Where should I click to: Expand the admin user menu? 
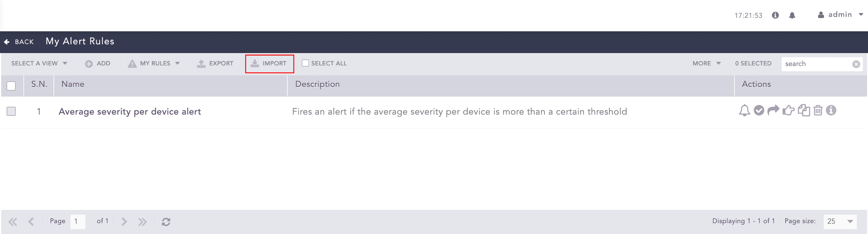click(x=841, y=15)
